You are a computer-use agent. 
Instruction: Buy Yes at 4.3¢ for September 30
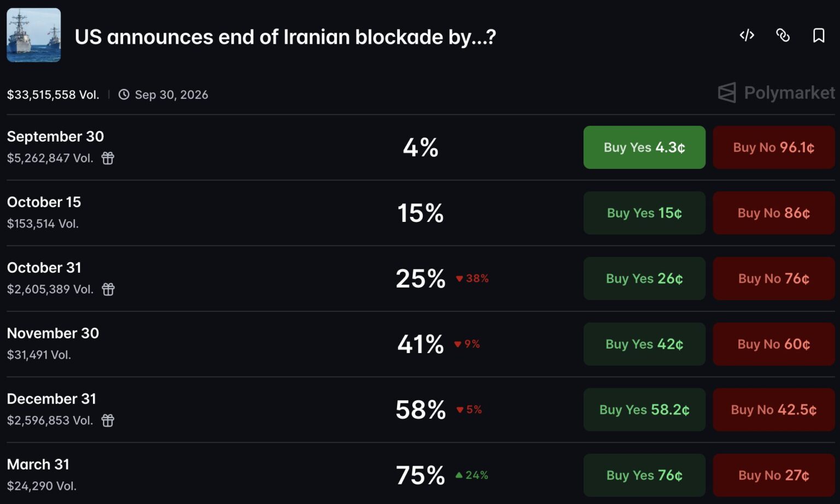pyautogui.click(x=644, y=148)
